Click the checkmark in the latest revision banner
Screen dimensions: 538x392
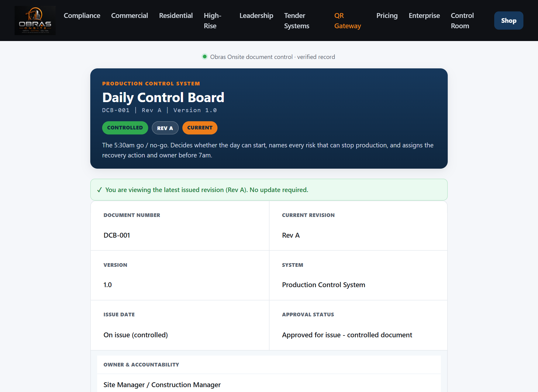pos(99,190)
